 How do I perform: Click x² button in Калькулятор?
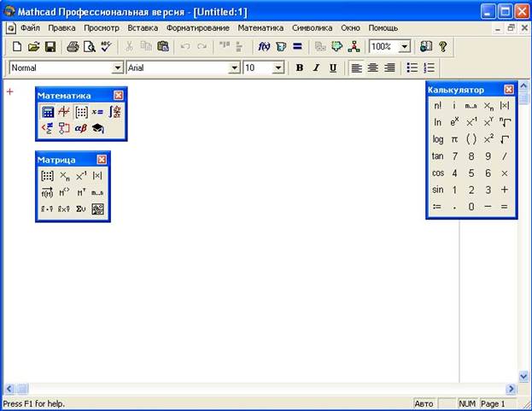coord(488,139)
